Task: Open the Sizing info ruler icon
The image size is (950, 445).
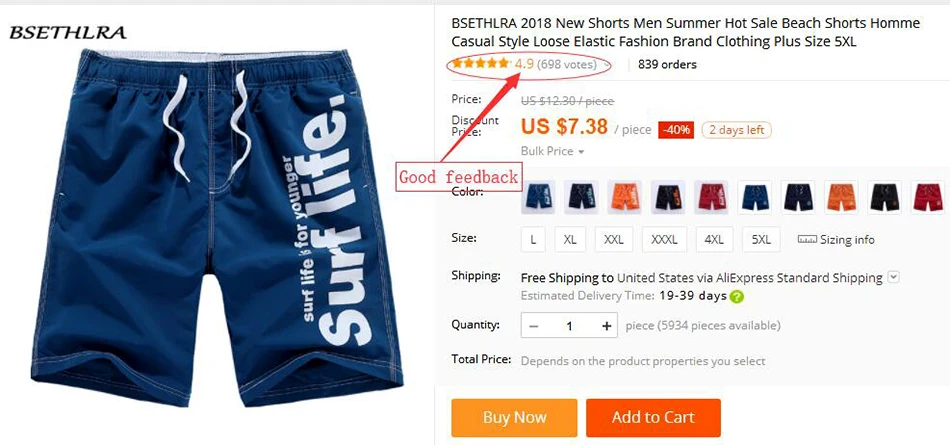Action: 807,239
